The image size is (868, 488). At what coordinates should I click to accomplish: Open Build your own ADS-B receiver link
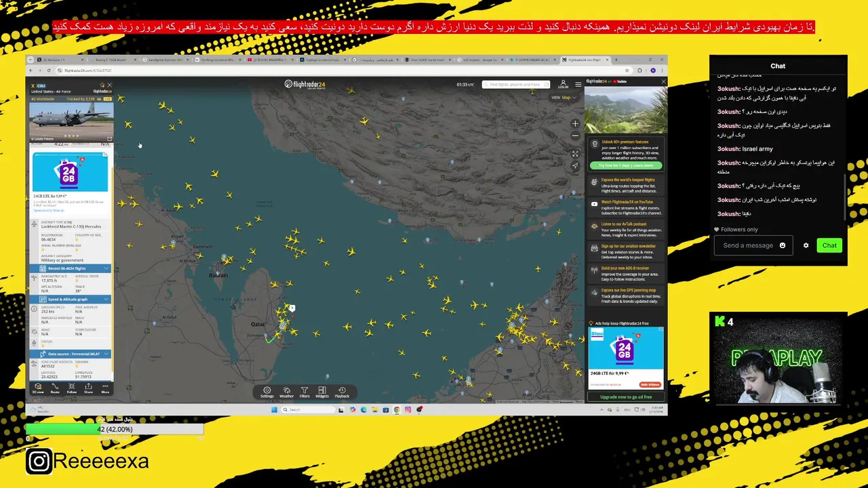coord(625,274)
